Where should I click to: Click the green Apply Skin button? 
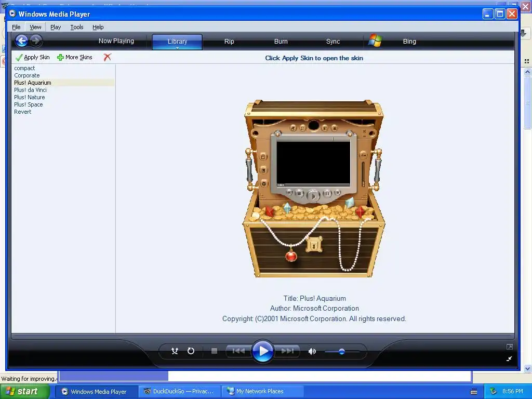point(33,57)
